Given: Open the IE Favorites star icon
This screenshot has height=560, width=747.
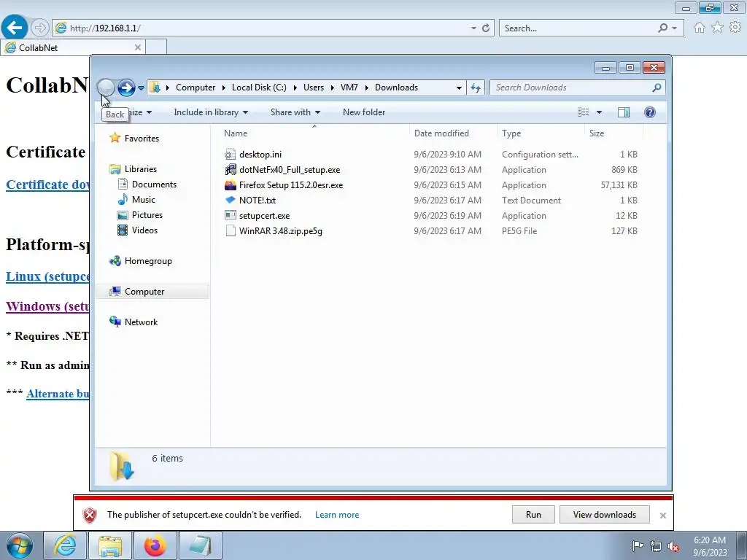Looking at the screenshot, I should pos(718,28).
